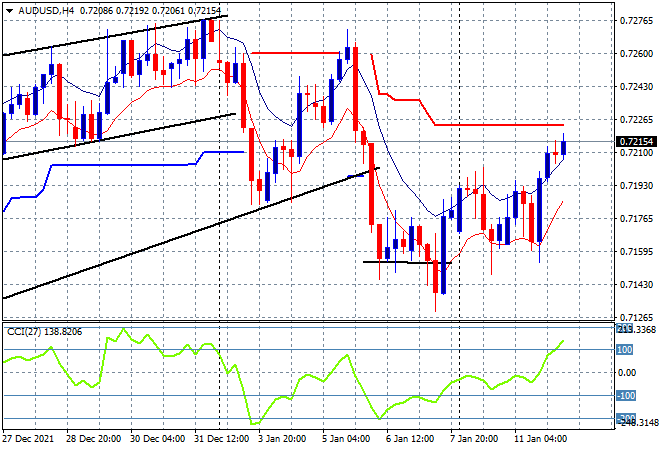The image size is (660, 450).
Task: Select the blue stepped support line
Action: point(124,165)
